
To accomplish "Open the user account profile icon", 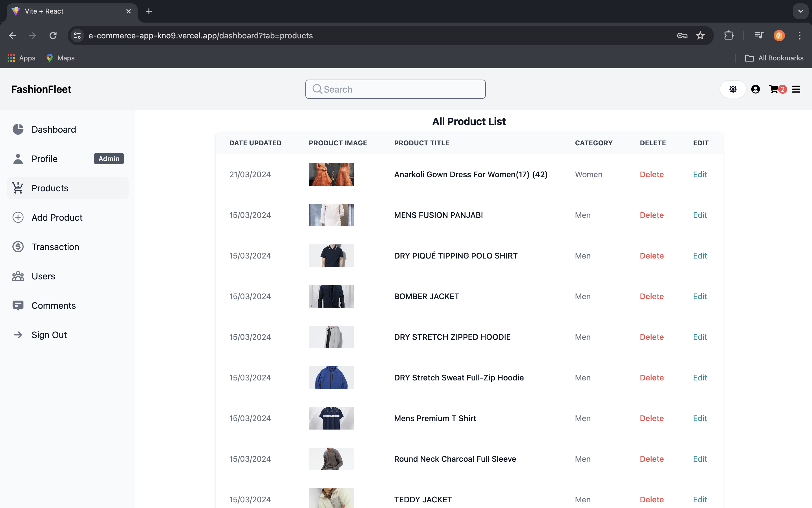I will (x=755, y=89).
